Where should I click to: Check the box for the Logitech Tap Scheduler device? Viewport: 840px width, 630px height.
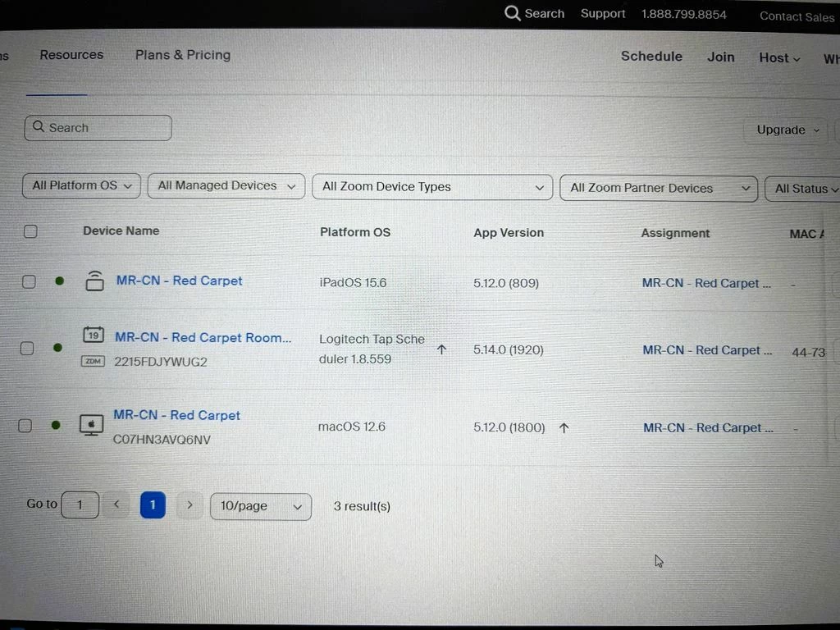(27, 349)
